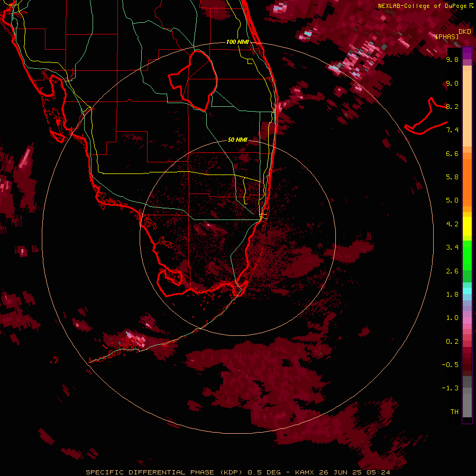Pick the cyan segment of the color bar
Image resolution: width=476 pixels, height=476 pixels.
(x=467, y=291)
